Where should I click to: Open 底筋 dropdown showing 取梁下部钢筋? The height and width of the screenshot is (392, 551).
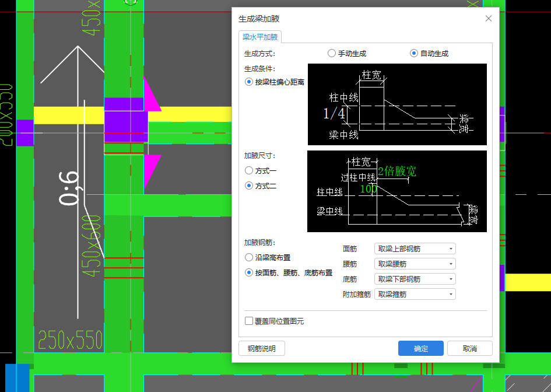tap(415, 279)
